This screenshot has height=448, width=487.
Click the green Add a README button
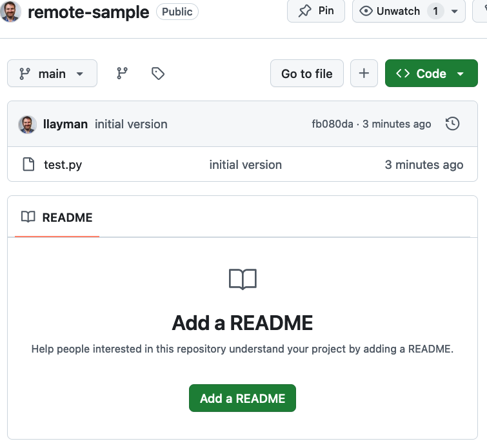(243, 398)
